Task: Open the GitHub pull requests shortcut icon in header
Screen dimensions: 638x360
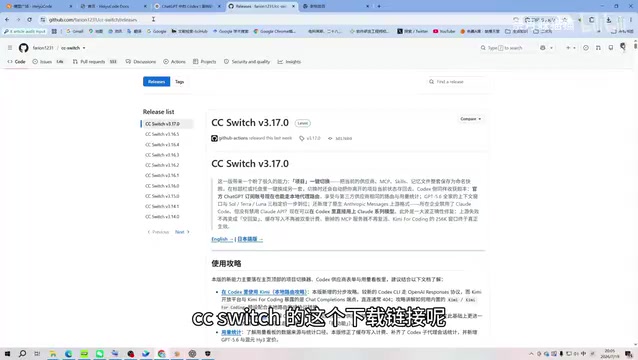Action: click(598, 48)
